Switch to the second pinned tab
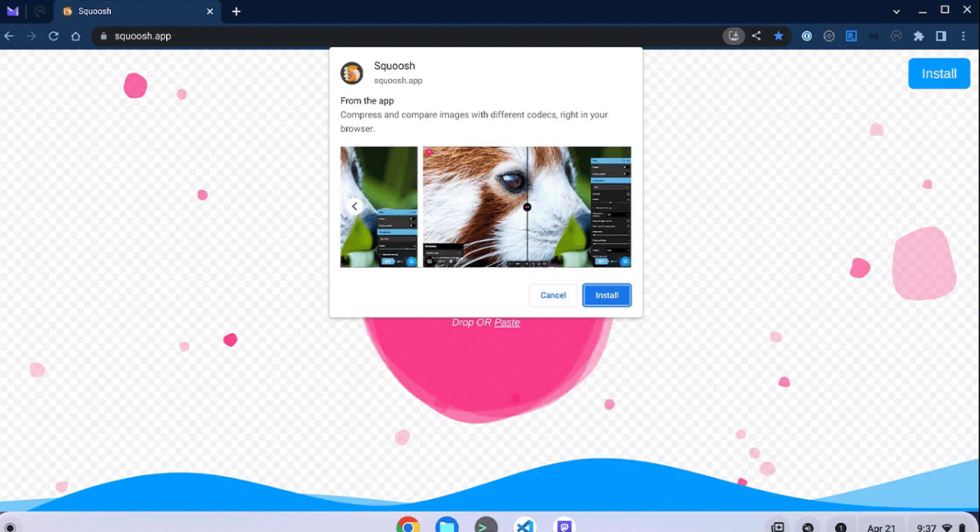The width and height of the screenshot is (980, 532). click(39, 11)
